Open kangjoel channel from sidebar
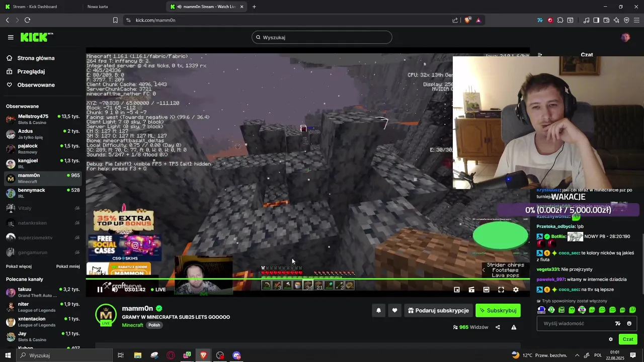 pos(42,163)
